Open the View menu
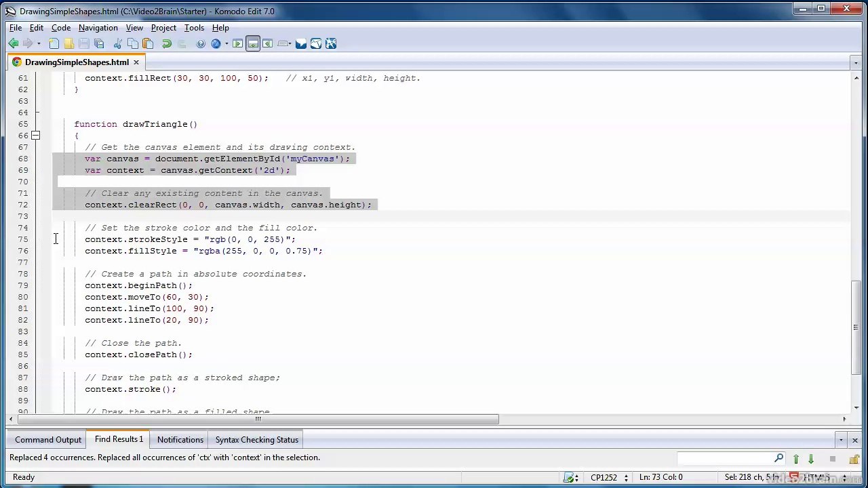The image size is (868, 488). coord(134,28)
